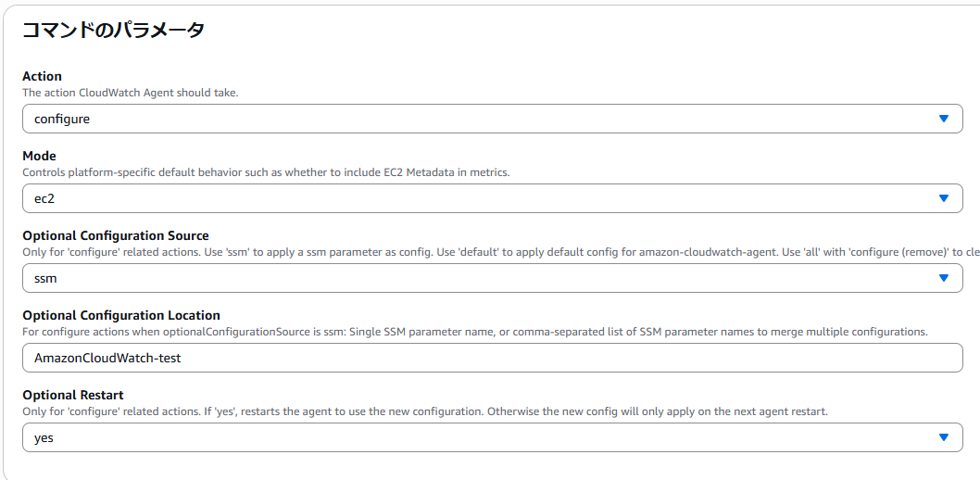Image resolution: width=980 pixels, height=480 pixels.
Task: Click the 'Action' field label
Action: coord(42,76)
